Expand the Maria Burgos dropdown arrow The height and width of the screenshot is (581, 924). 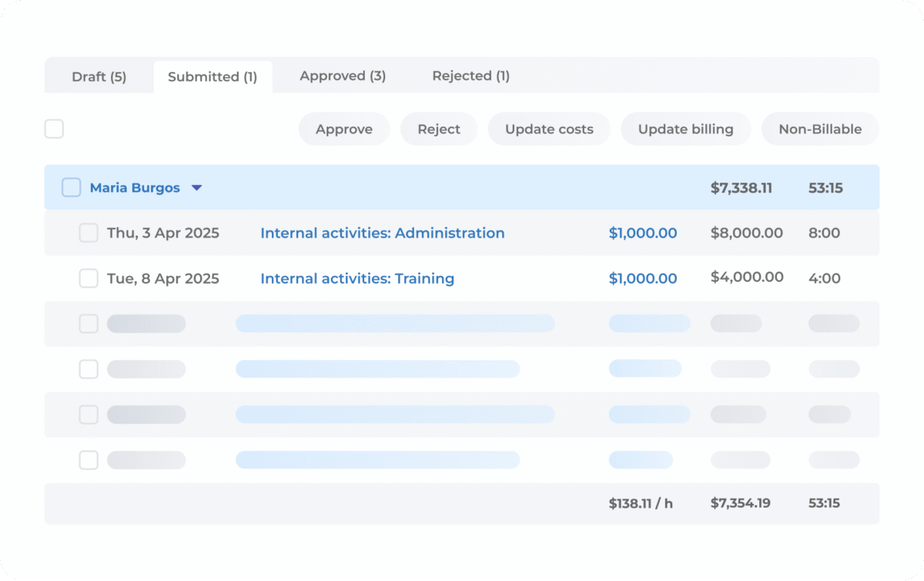196,188
